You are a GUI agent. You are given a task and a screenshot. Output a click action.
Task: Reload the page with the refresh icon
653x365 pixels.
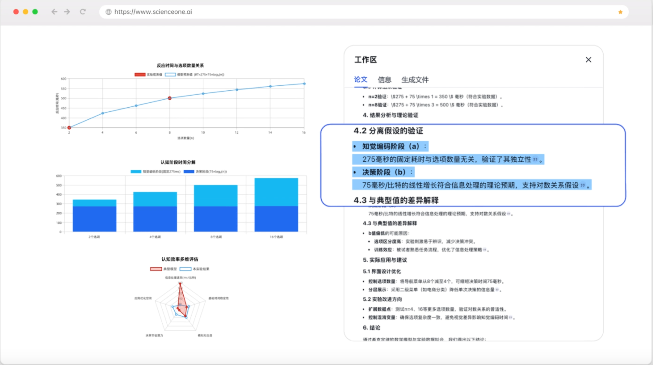[82, 12]
